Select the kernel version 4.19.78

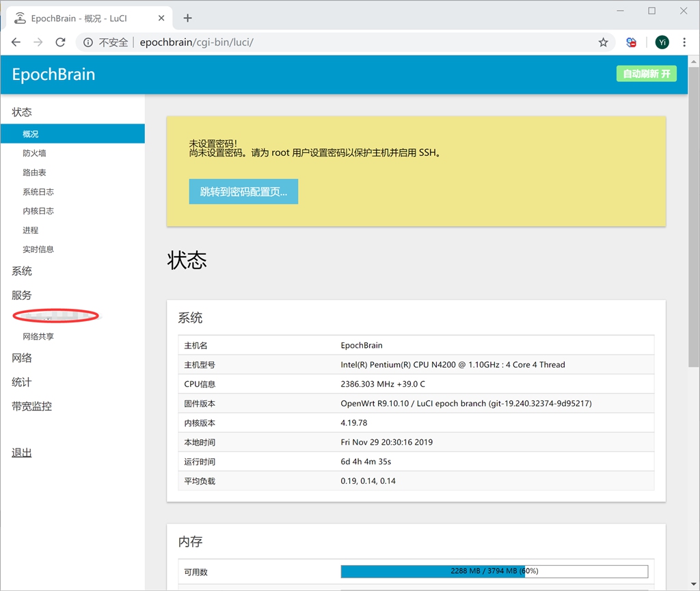[x=354, y=423]
